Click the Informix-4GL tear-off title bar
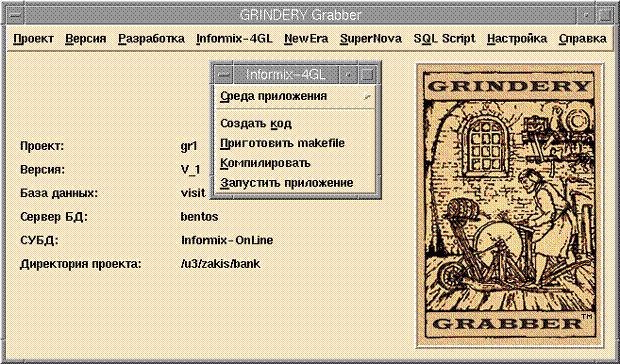This screenshot has height=364, width=620. (286, 74)
